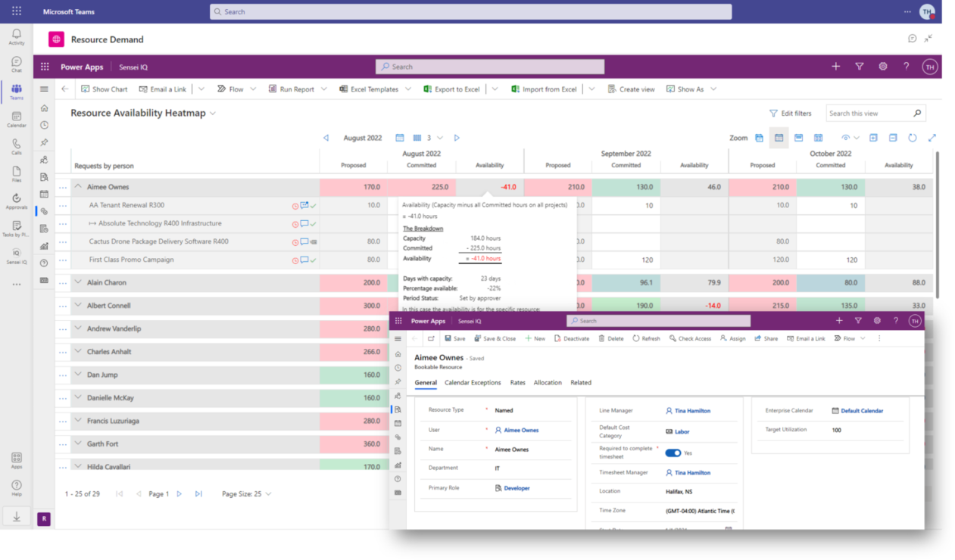The width and height of the screenshot is (955, 560).
Task: Open Activity in Teams sidebar
Action: (16, 37)
